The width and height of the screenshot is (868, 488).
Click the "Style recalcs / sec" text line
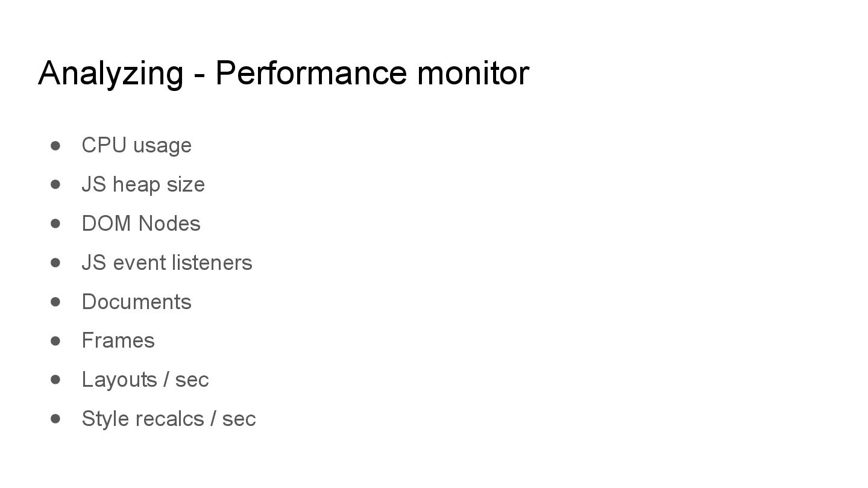169,419
